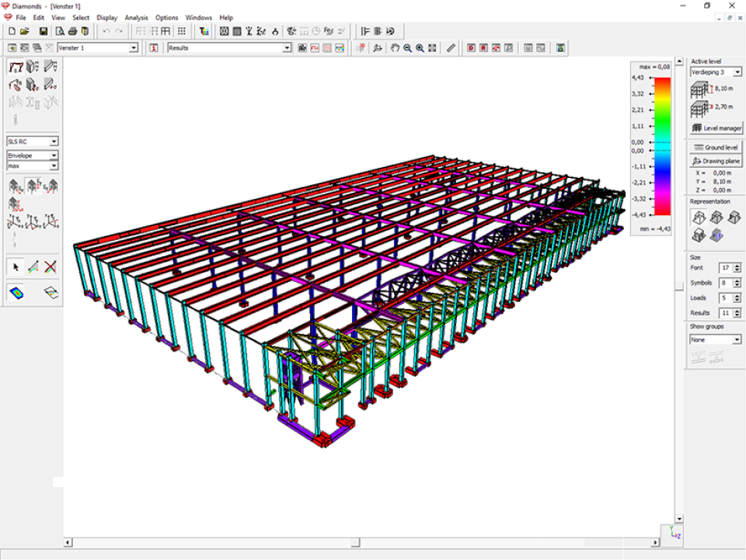This screenshot has width=746, height=560.
Task: Open the View menu
Action: tap(58, 18)
